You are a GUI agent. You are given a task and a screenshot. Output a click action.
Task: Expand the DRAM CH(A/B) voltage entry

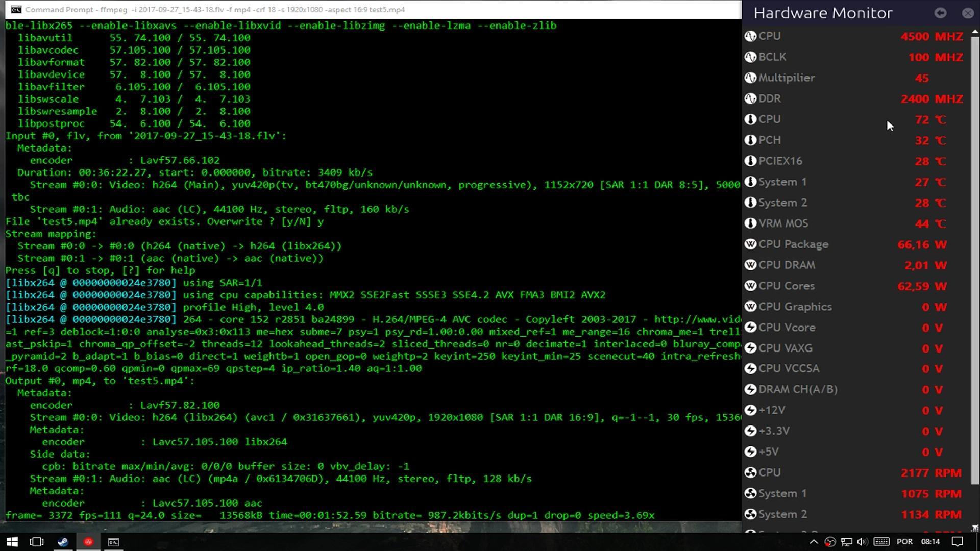[x=798, y=389]
